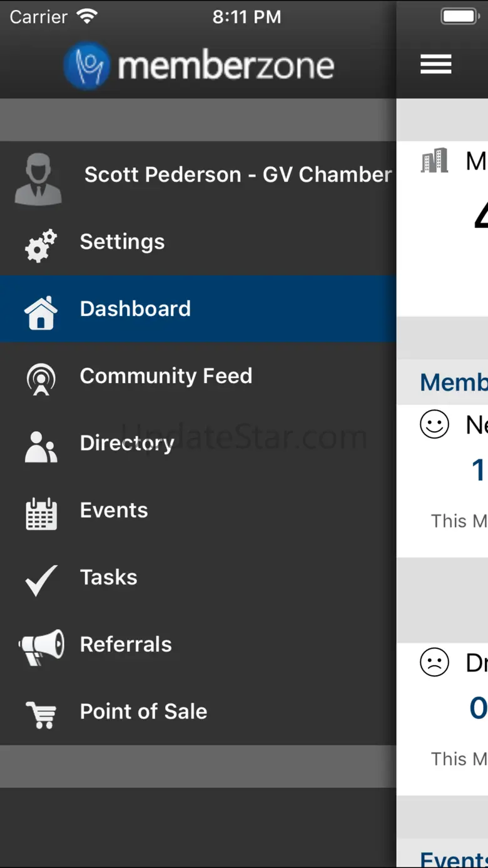Open Tasks menu item
Screen dimensions: 488x868
198,577
